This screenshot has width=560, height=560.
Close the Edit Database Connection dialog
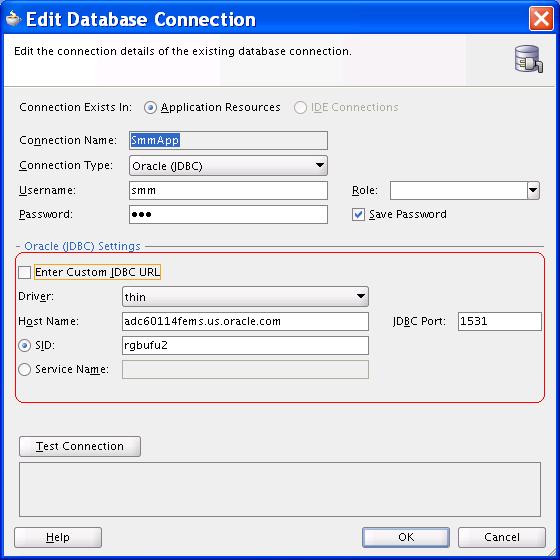541,19
